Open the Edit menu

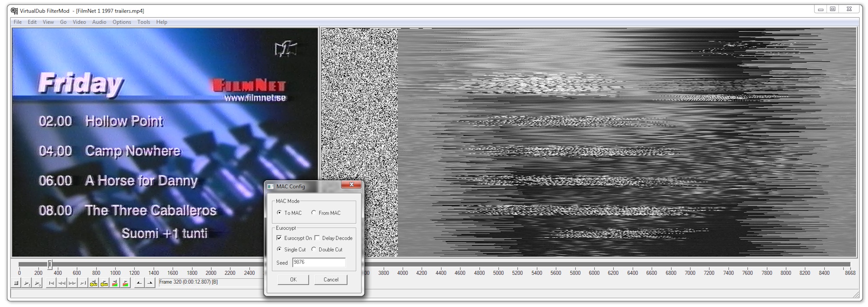pyautogui.click(x=32, y=22)
